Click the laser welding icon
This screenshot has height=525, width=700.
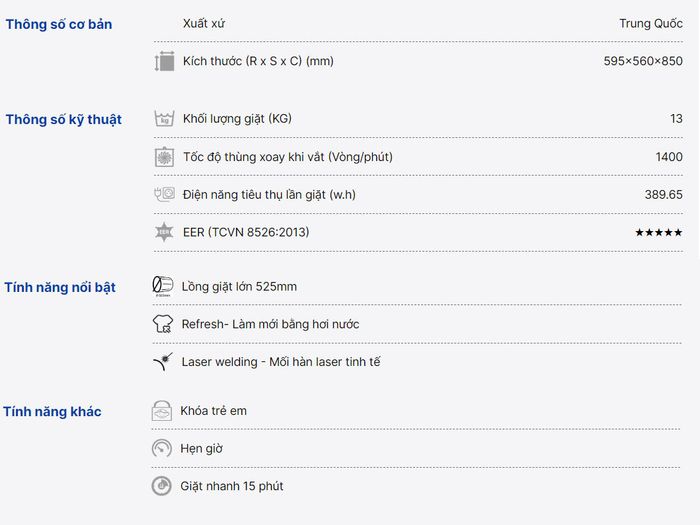tap(163, 362)
